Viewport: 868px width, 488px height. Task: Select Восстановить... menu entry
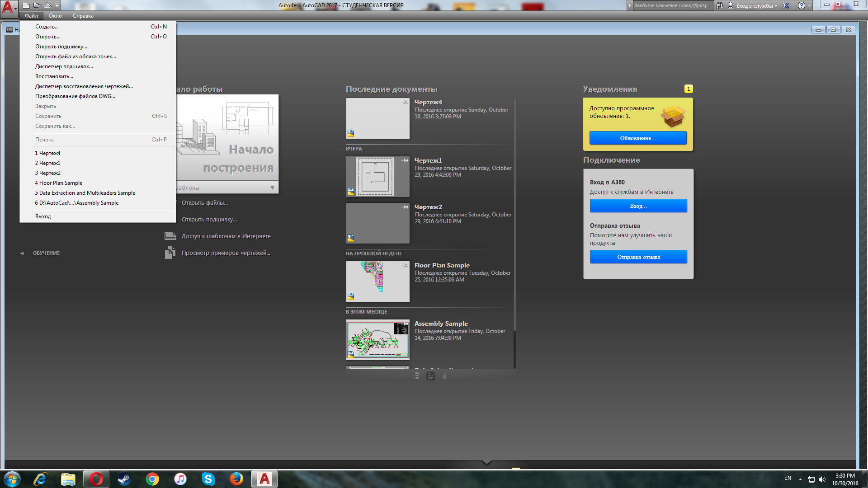pos(98,76)
